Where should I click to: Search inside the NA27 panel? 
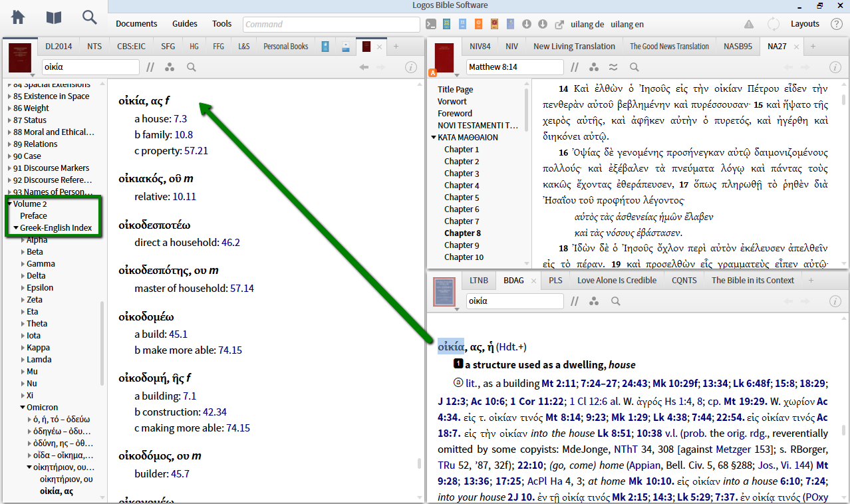[635, 67]
